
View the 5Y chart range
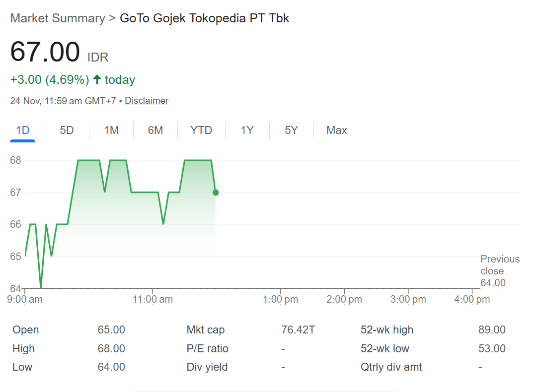coord(291,131)
